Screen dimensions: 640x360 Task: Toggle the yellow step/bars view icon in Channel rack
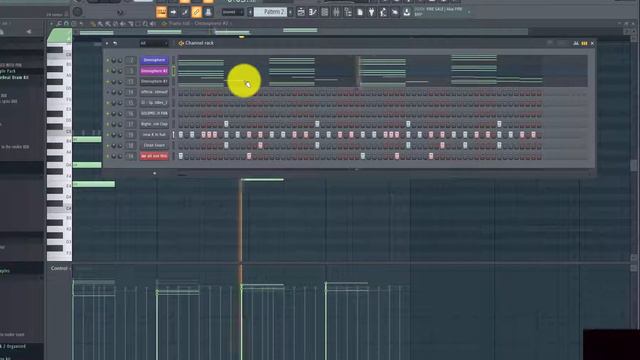tap(584, 43)
